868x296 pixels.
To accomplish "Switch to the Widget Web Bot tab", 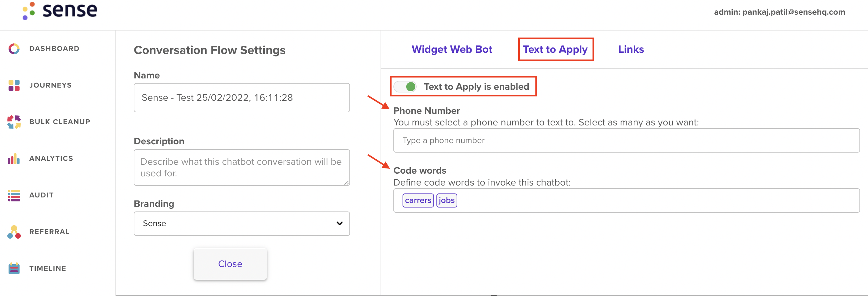I will tap(452, 49).
